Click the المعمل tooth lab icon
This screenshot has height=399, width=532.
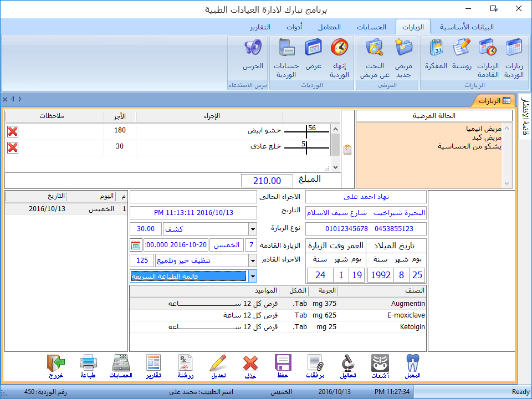[x=413, y=367]
